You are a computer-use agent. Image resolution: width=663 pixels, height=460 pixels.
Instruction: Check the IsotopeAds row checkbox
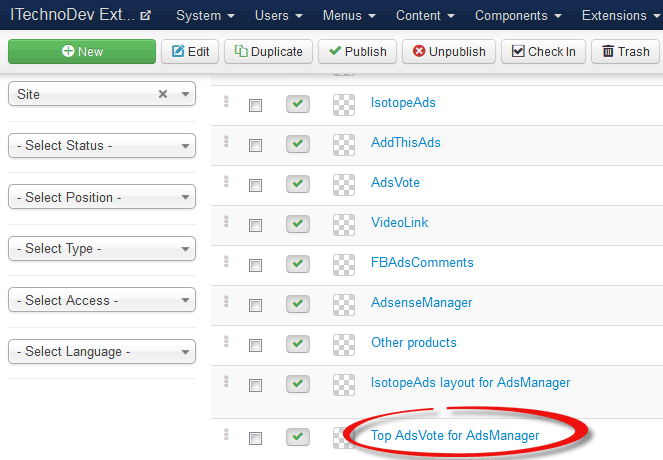coord(255,105)
